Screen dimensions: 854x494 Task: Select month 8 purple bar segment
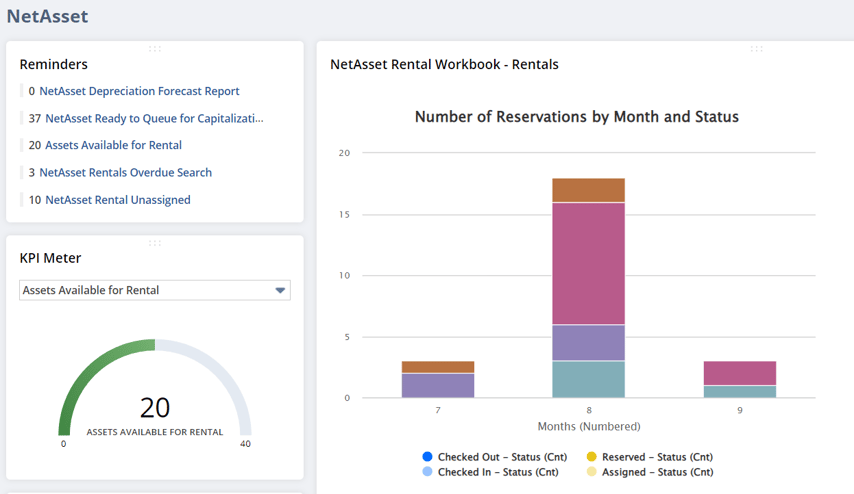[x=588, y=343]
